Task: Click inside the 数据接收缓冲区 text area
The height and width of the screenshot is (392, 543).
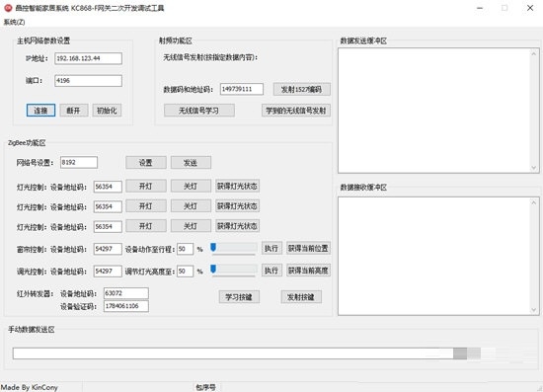Action: point(434,257)
